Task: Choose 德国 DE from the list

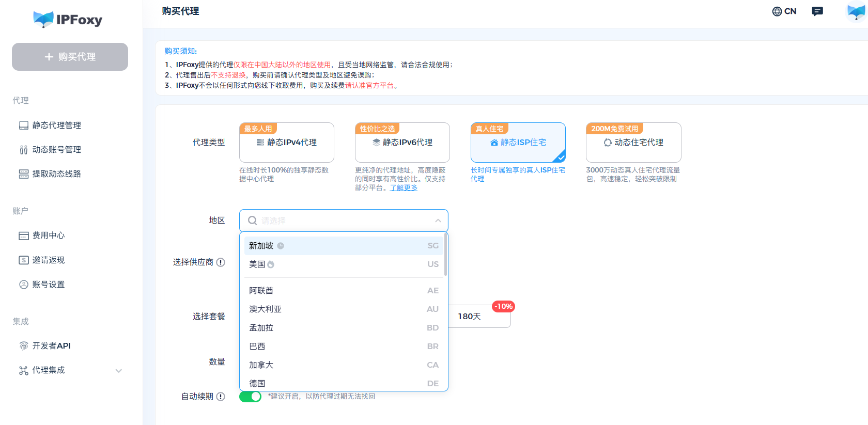Action: [344, 383]
